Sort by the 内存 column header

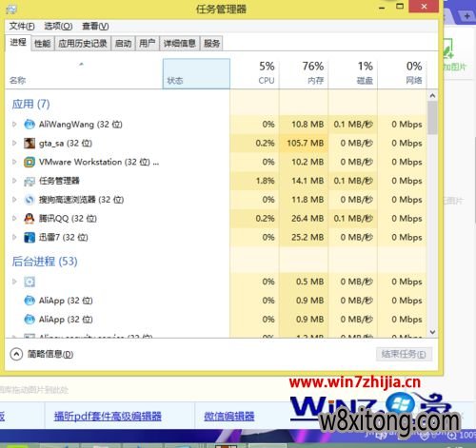(304, 73)
